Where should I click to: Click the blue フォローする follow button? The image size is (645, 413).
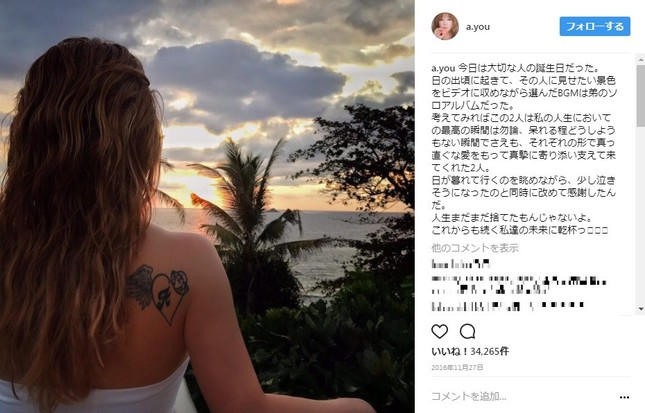coord(594,26)
